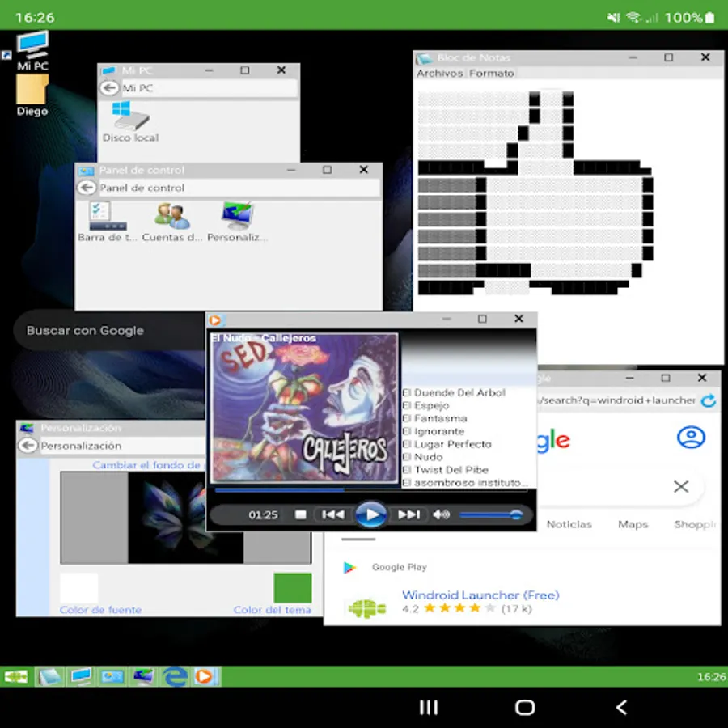The image size is (728, 728).
Task: Click the browser URL address bar
Action: tap(616, 400)
